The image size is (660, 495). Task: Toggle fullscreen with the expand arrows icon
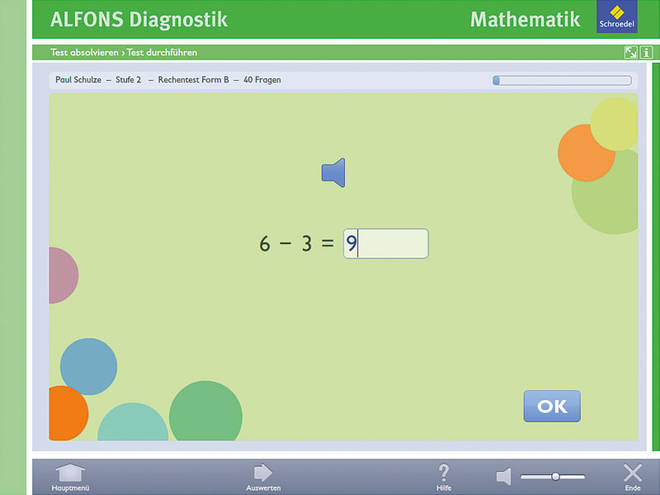coord(630,53)
